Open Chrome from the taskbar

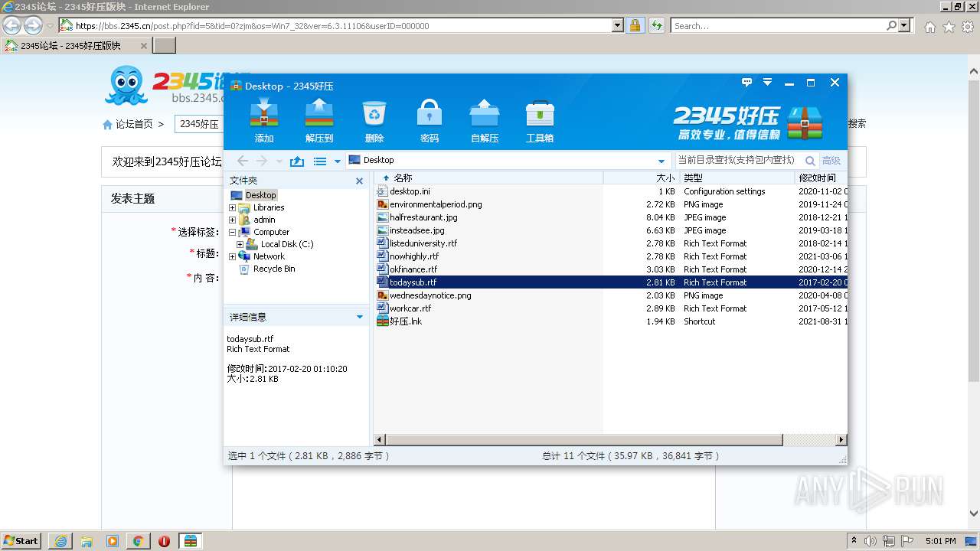coord(138,541)
